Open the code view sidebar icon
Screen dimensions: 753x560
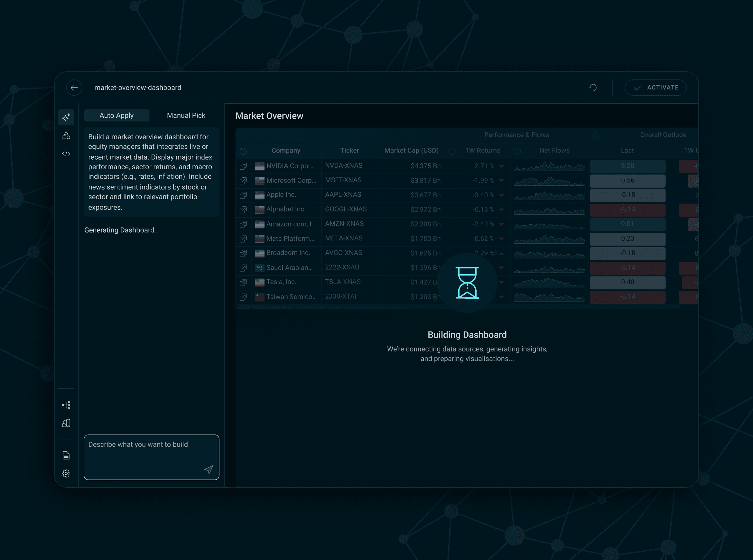pos(66,154)
